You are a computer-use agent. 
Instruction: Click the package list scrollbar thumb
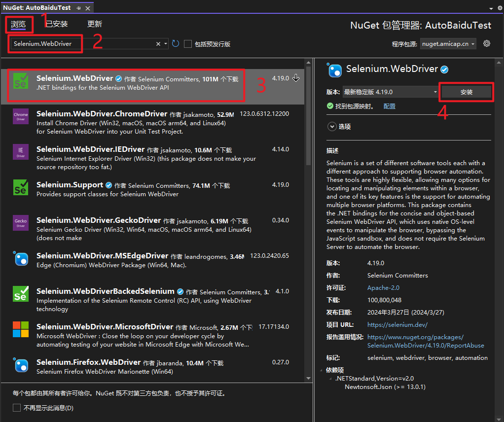click(x=309, y=116)
